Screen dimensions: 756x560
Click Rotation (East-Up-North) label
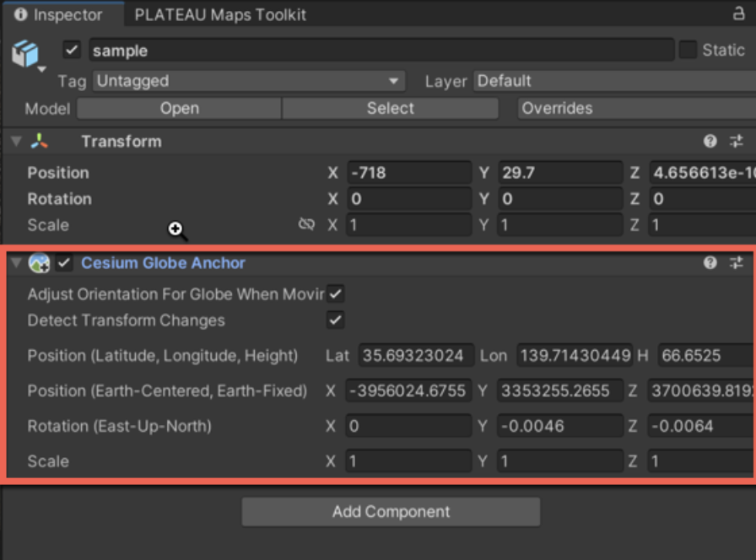tap(119, 426)
